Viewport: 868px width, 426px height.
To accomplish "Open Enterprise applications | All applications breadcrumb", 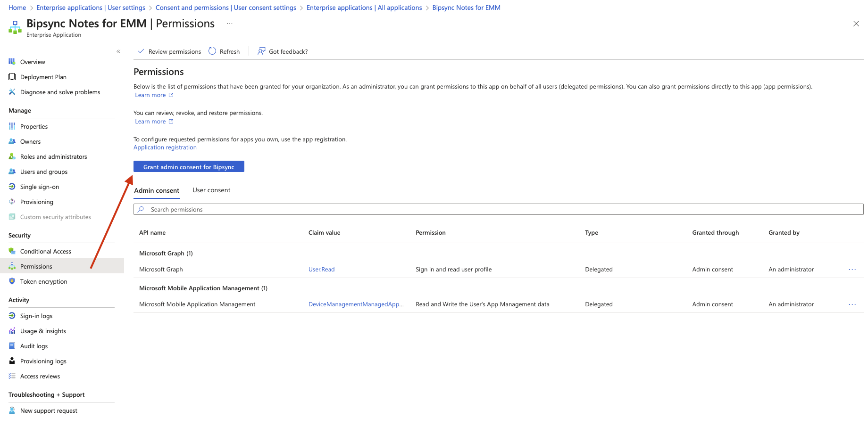I will [364, 8].
